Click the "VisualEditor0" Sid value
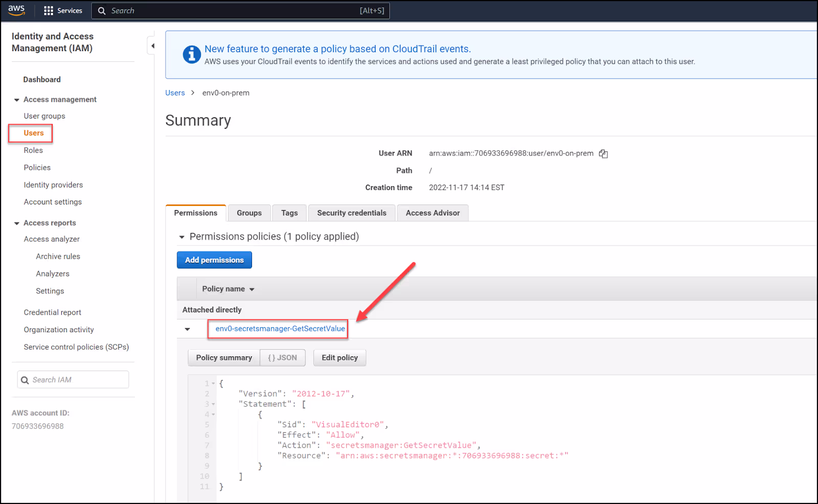The width and height of the screenshot is (818, 504). click(x=348, y=425)
